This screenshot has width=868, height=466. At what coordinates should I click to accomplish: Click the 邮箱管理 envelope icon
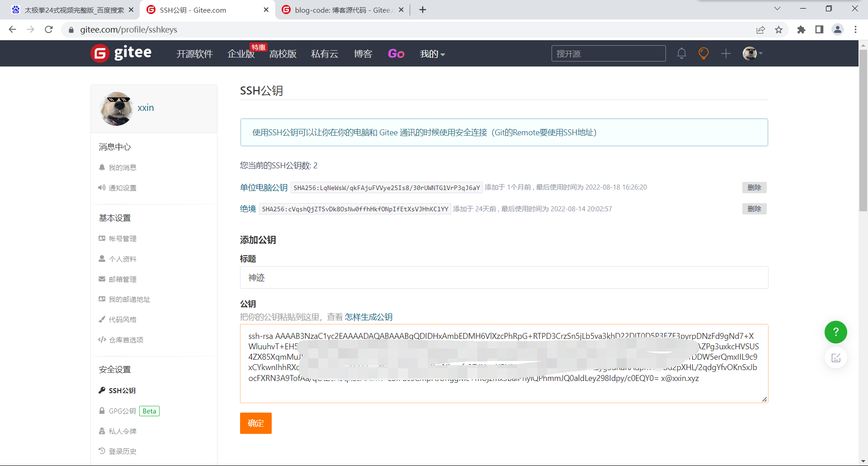pos(102,279)
